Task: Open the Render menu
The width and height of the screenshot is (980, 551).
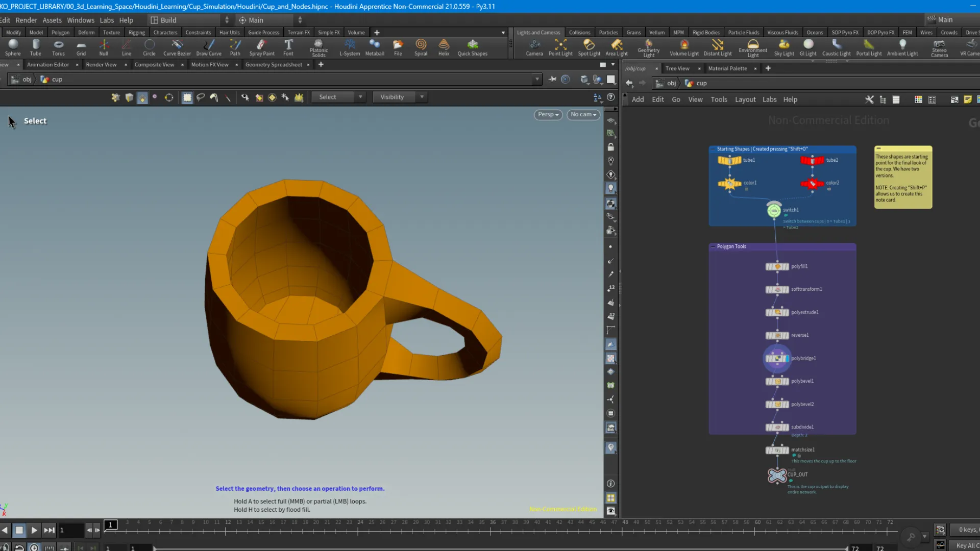Action: tap(26, 20)
